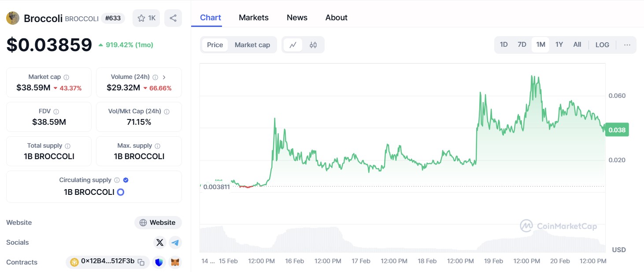Copy the contract address icon
This screenshot has height=272, width=644.
pyautogui.click(x=141, y=262)
